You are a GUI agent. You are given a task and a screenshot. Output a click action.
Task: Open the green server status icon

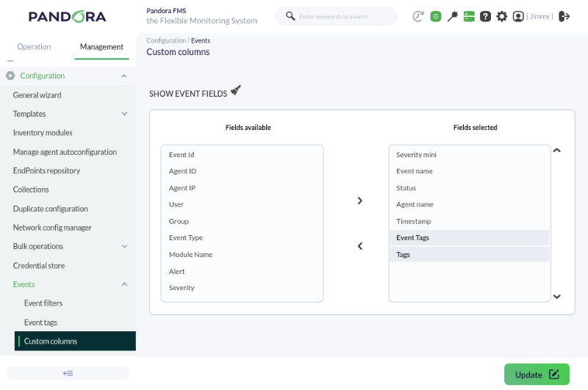(x=469, y=16)
